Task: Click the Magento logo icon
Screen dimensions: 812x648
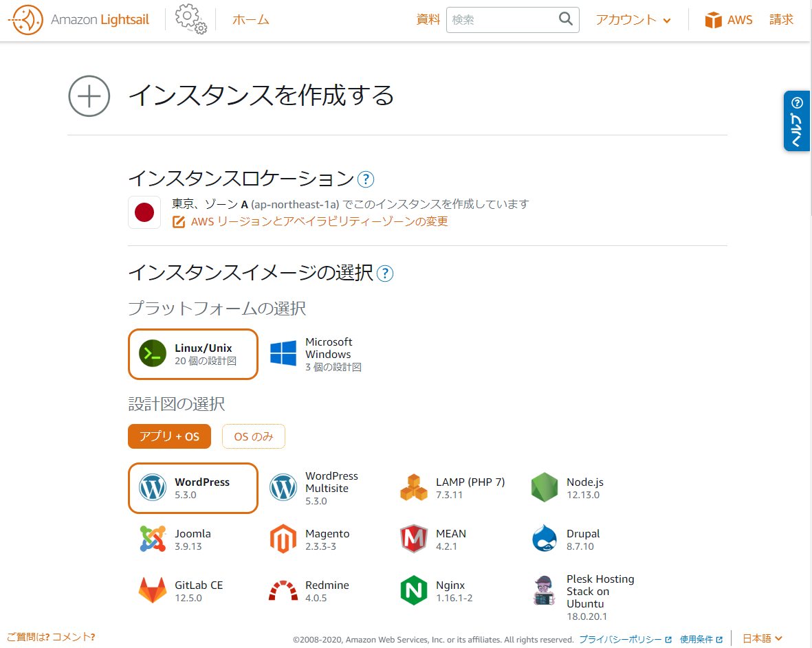Action: tap(283, 539)
